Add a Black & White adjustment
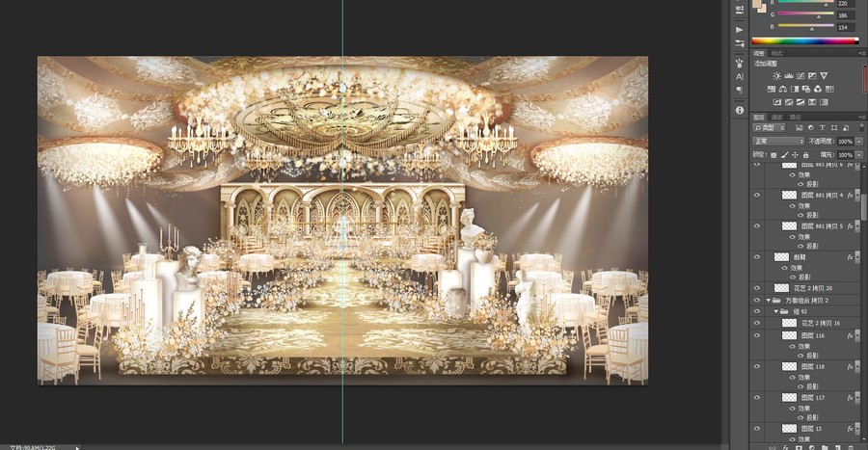 coord(795,89)
